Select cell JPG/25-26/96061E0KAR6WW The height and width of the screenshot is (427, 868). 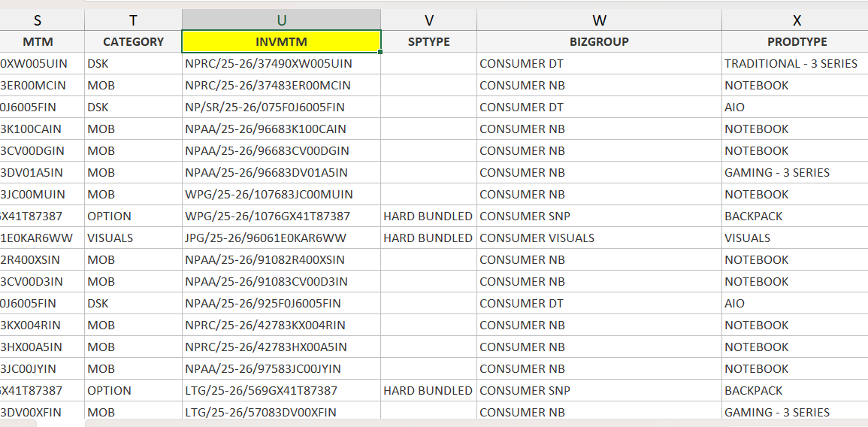click(x=265, y=238)
